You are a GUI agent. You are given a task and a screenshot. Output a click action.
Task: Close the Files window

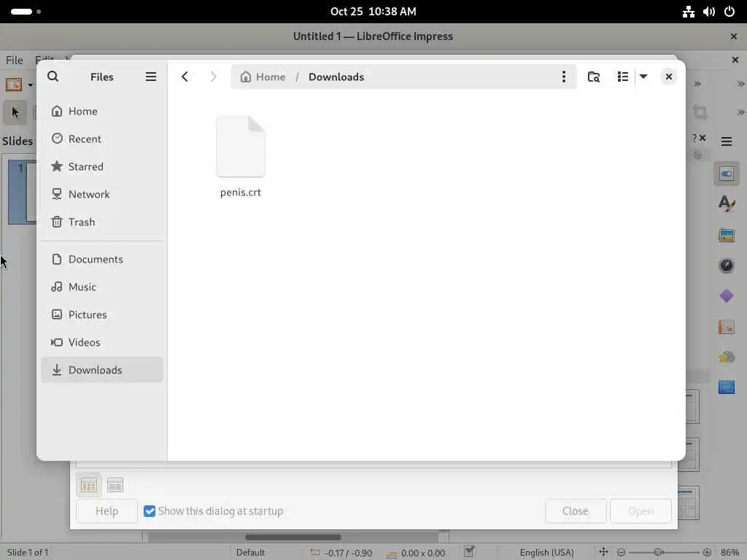coord(668,77)
